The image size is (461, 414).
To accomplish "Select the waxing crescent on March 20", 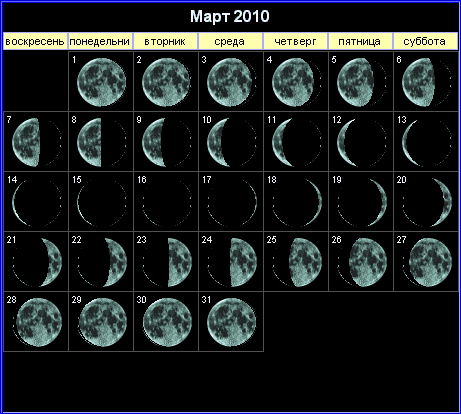I will click(427, 202).
